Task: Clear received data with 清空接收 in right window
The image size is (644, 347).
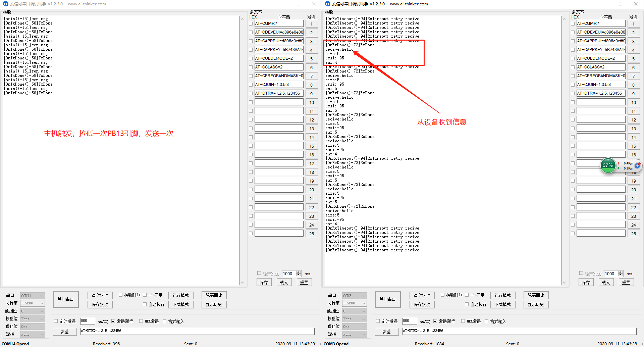Action: (x=422, y=295)
